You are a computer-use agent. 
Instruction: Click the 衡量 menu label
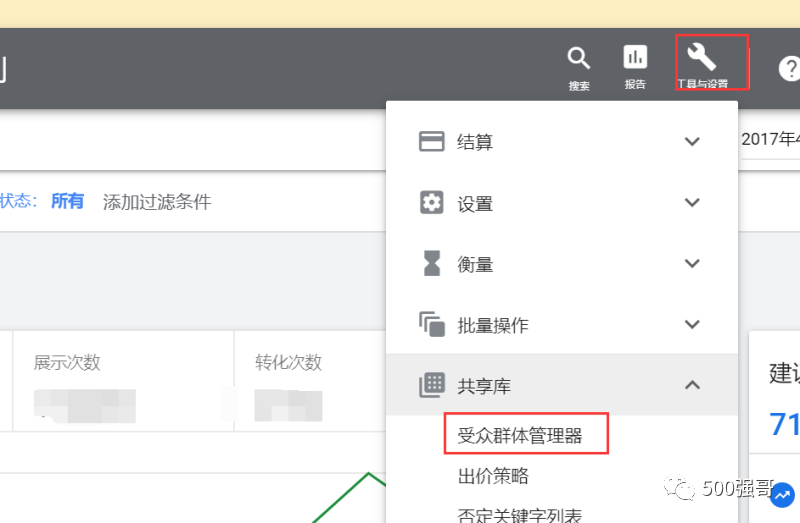click(475, 264)
